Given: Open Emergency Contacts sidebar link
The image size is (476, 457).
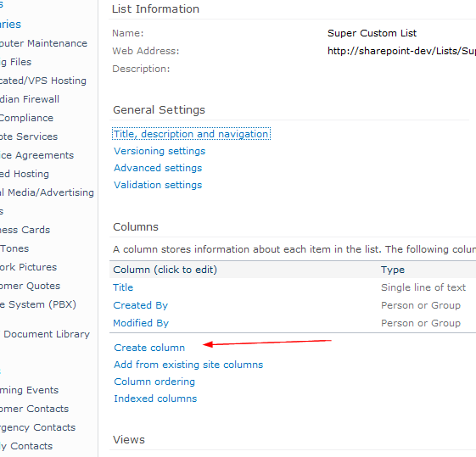Looking at the screenshot, I should 37,427.
